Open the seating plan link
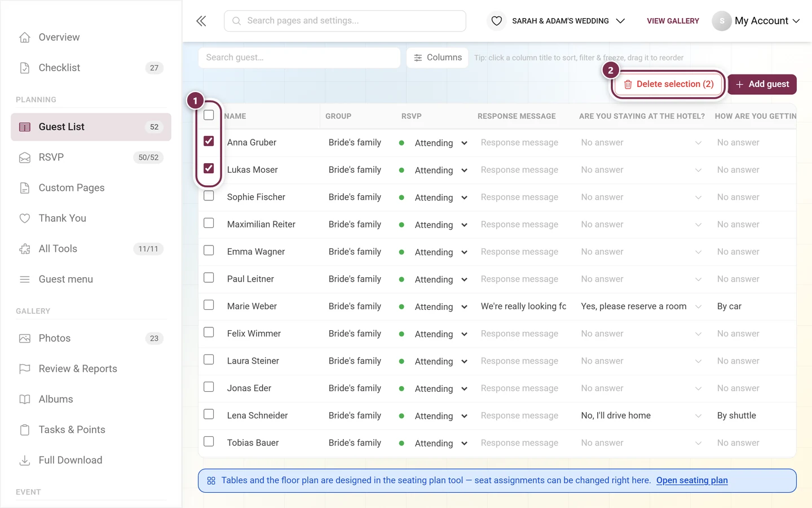 (x=692, y=480)
